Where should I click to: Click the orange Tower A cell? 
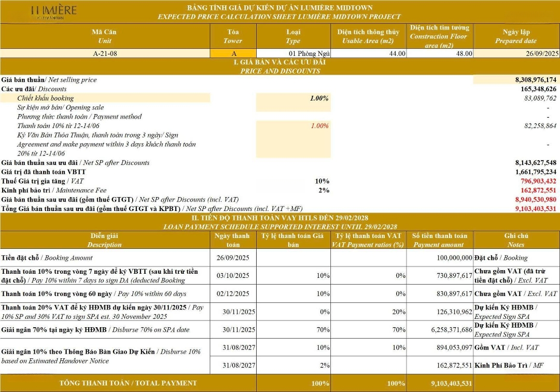pos(233,53)
